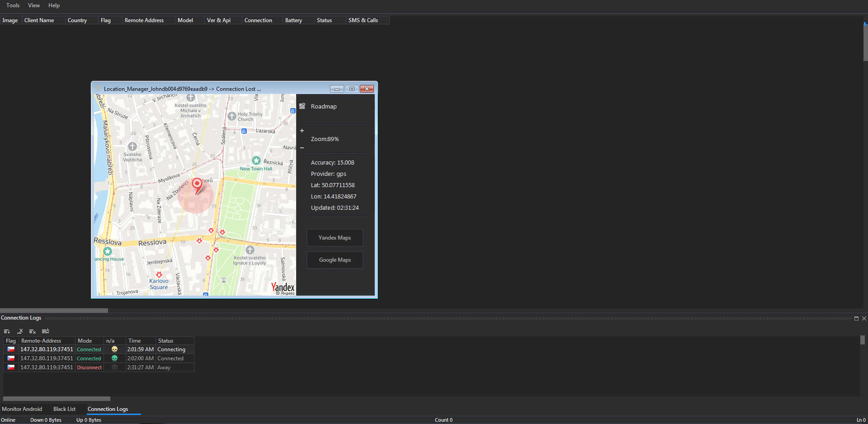The height and width of the screenshot is (424, 868).
Task: Click the SMS & Calls column header
Action: 368,20
